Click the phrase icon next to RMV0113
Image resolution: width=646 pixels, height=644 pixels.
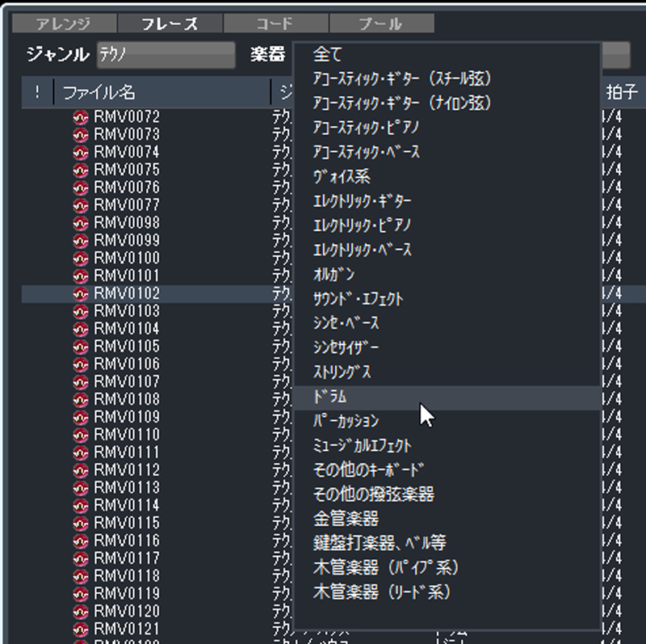tap(80, 488)
